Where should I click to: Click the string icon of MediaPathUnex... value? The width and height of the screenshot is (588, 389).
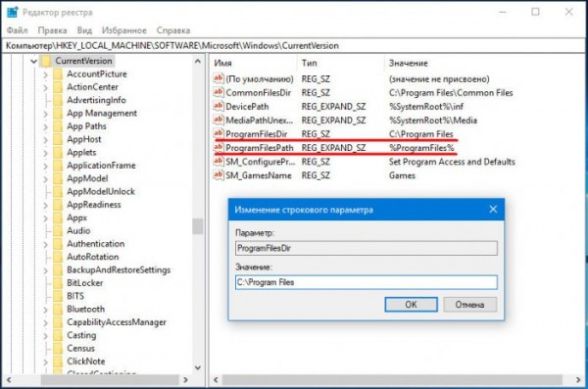pos(219,121)
